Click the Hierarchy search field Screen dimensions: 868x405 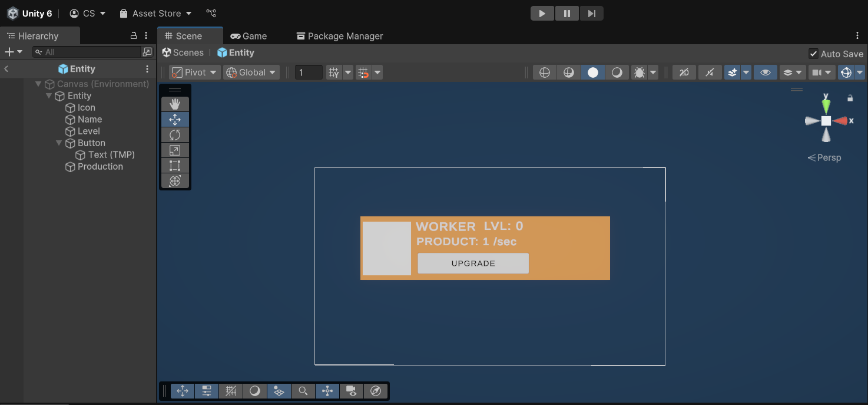point(91,52)
